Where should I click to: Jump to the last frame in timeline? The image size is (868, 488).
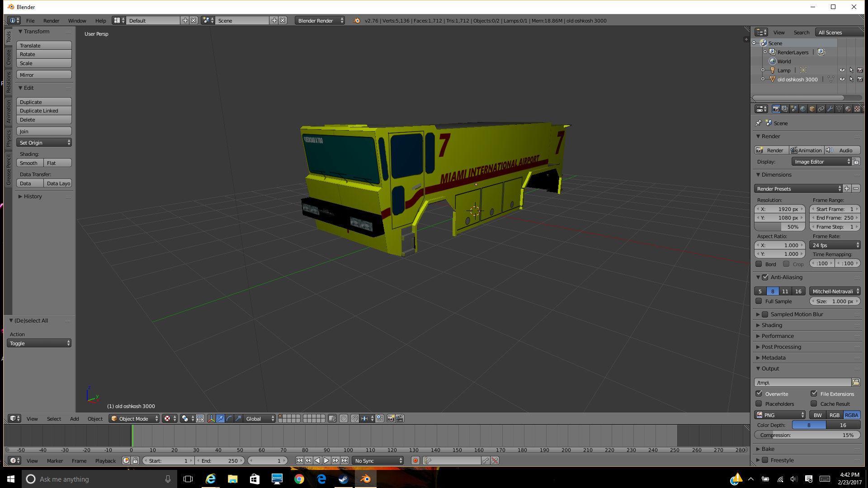[344, 460]
